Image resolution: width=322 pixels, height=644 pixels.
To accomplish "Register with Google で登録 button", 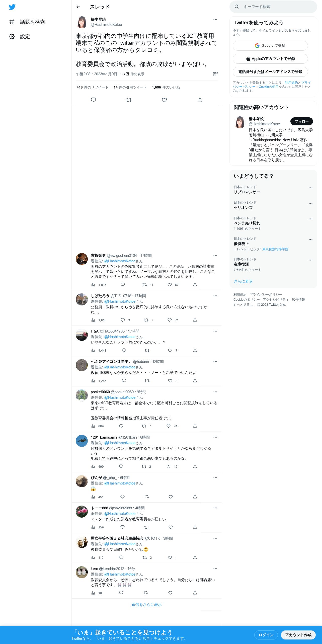I will pos(270,46).
